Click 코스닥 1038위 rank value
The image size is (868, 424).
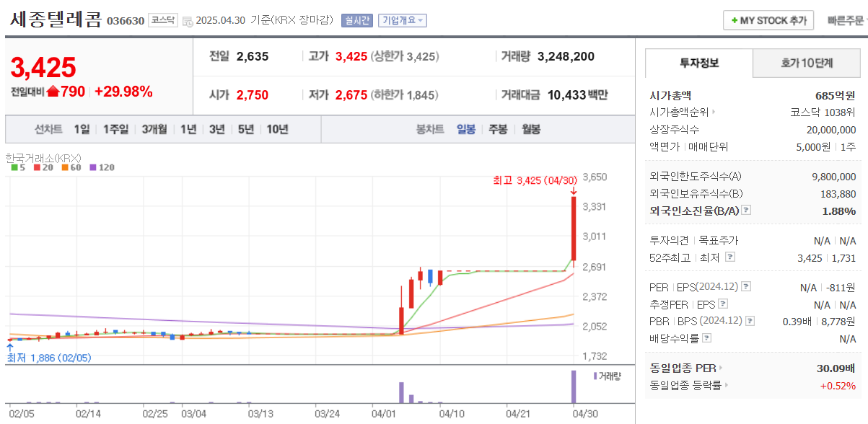[x=823, y=112]
